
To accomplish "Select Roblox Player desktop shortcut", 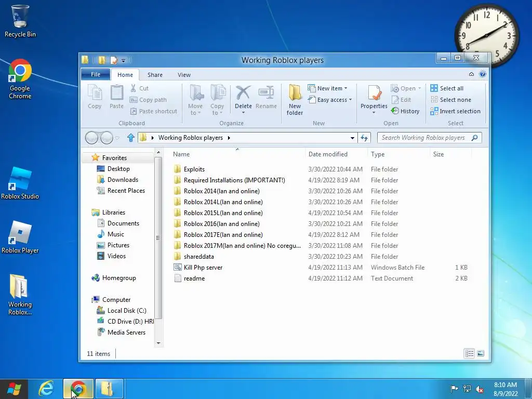I will [20, 237].
